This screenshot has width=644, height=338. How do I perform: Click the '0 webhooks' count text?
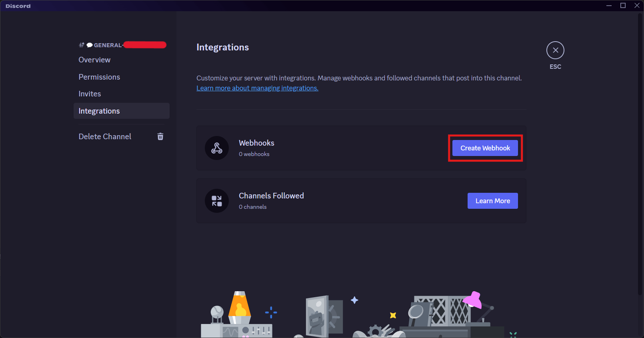[254, 154]
